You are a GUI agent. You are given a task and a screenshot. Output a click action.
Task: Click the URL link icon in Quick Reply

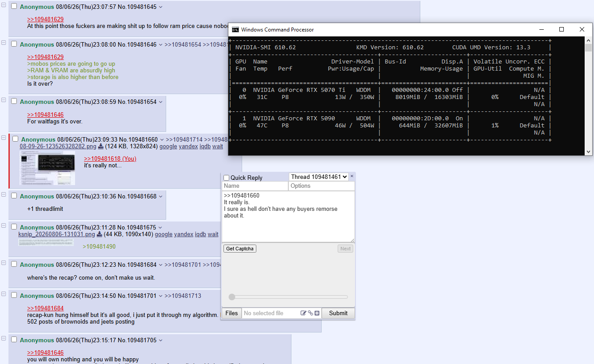[310, 313]
